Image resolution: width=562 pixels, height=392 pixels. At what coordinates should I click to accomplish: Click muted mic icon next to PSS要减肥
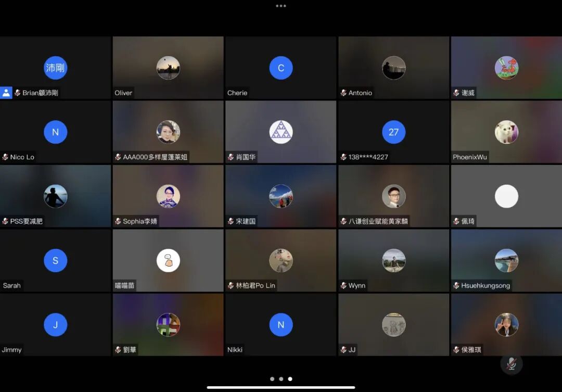pos(5,221)
